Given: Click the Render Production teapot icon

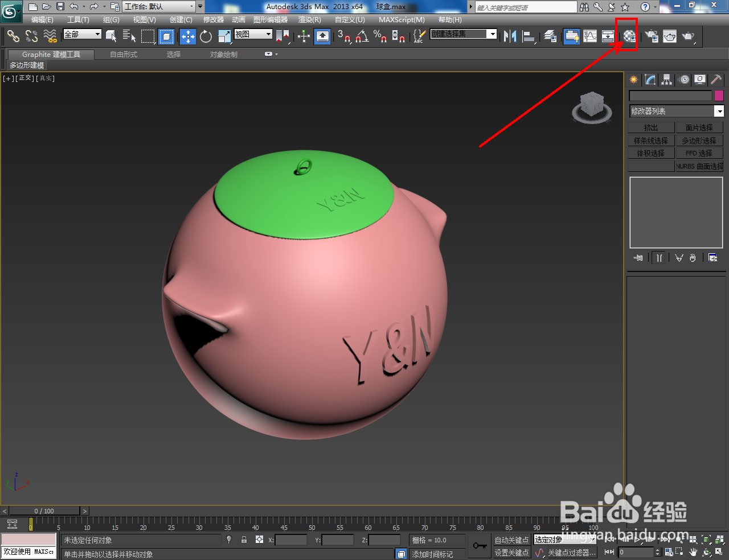Looking at the screenshot, I should tap(687, 36).
